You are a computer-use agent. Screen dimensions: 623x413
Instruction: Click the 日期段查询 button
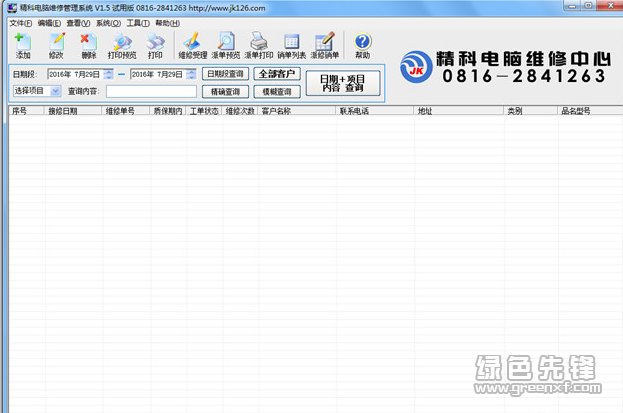coord(225,74)
